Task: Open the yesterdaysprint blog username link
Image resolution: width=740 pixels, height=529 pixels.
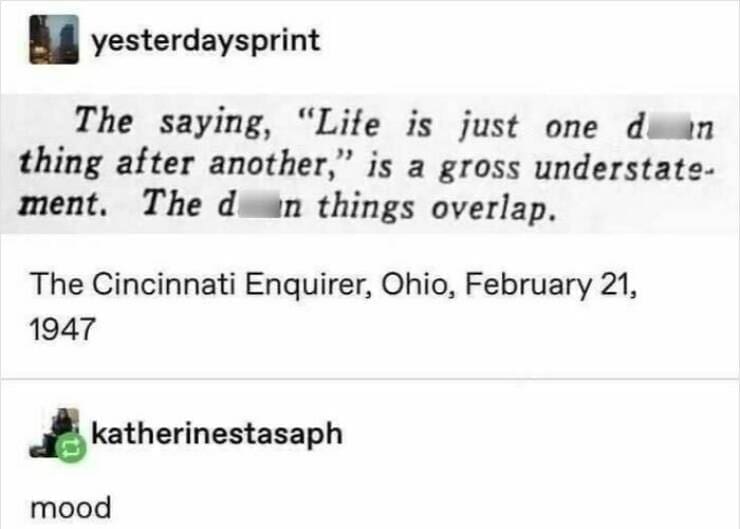Action: click(x=205, y=41)
